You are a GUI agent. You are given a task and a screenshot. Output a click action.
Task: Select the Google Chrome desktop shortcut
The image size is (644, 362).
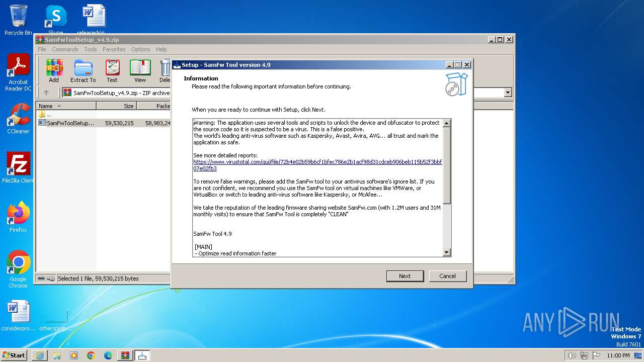(x=18, y=269)
